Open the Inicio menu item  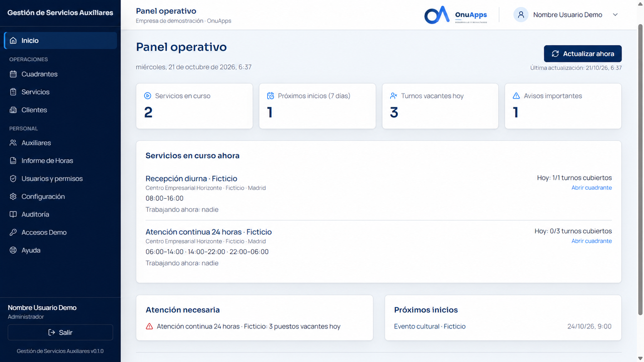[60, 40]
